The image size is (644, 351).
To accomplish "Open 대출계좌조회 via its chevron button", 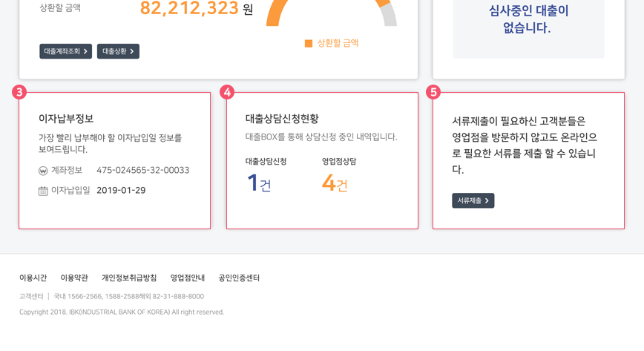I will pyautogui.click(x=66, y=51).
